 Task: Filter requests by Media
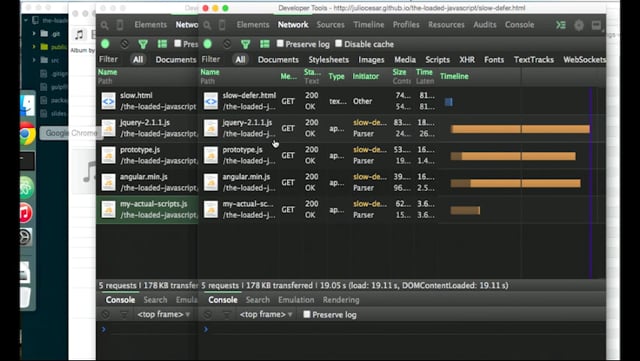[405, 60]
